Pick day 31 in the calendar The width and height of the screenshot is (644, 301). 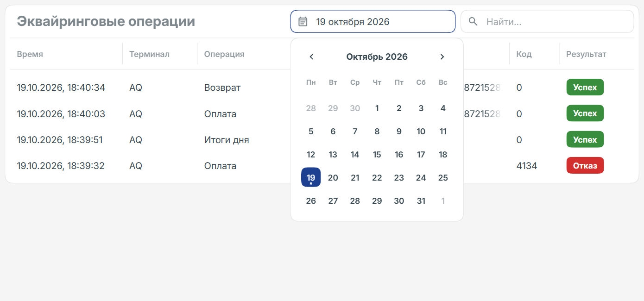pos(421,201)
